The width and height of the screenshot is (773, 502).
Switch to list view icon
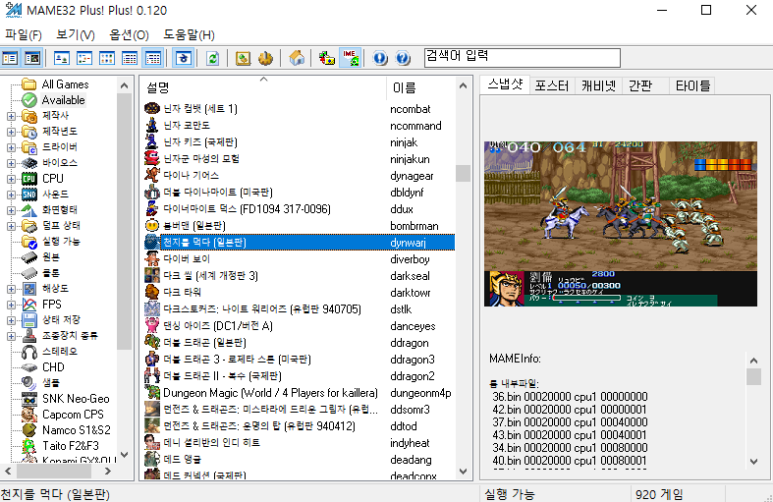[x=107, y=58]
